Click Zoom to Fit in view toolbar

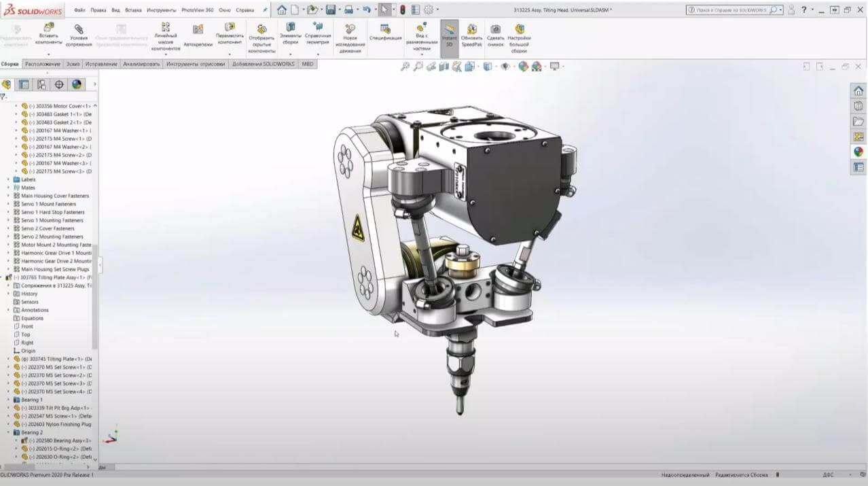point(405,66)
